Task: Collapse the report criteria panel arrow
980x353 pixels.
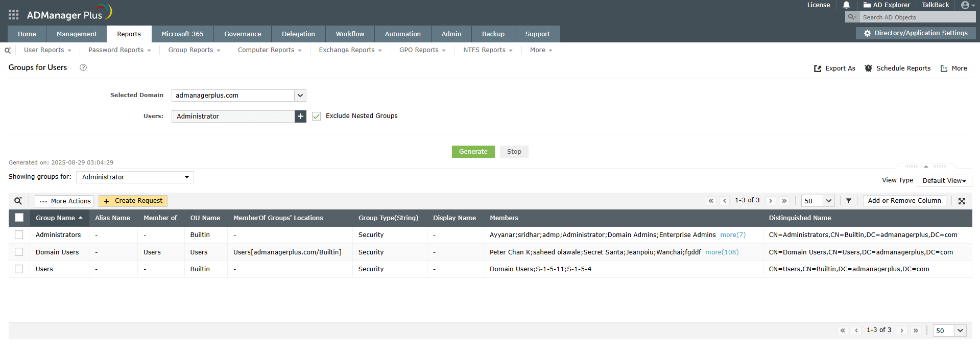Action: click(x=926, y=167)
